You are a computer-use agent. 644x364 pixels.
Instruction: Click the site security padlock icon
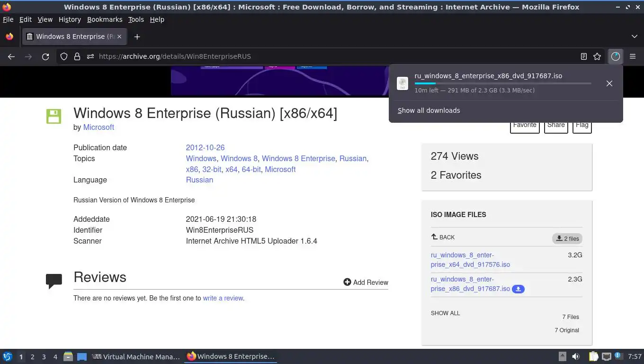[77, 56]
